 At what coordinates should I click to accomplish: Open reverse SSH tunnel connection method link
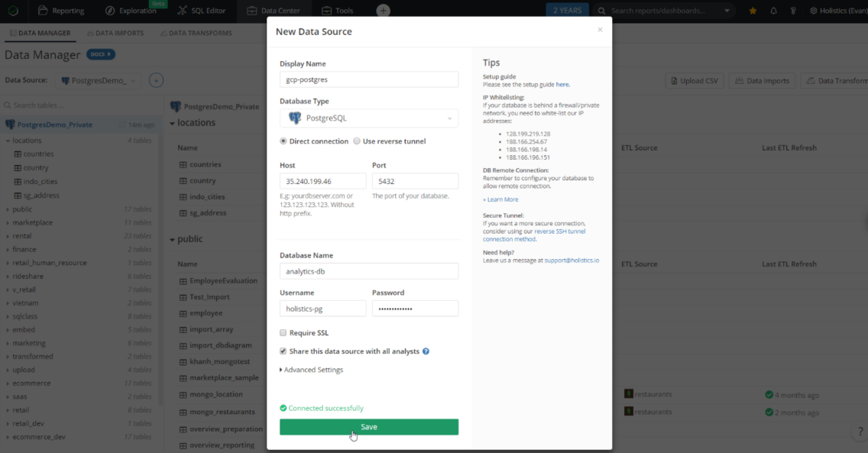pyautogui.click(x=533, y=235)
